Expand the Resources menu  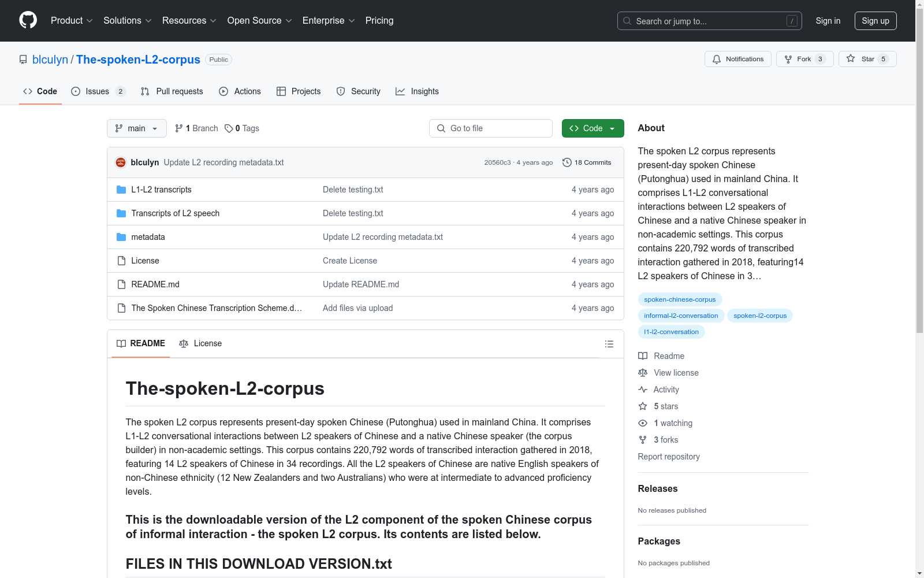pyautogui.click(x=189, y=21)
